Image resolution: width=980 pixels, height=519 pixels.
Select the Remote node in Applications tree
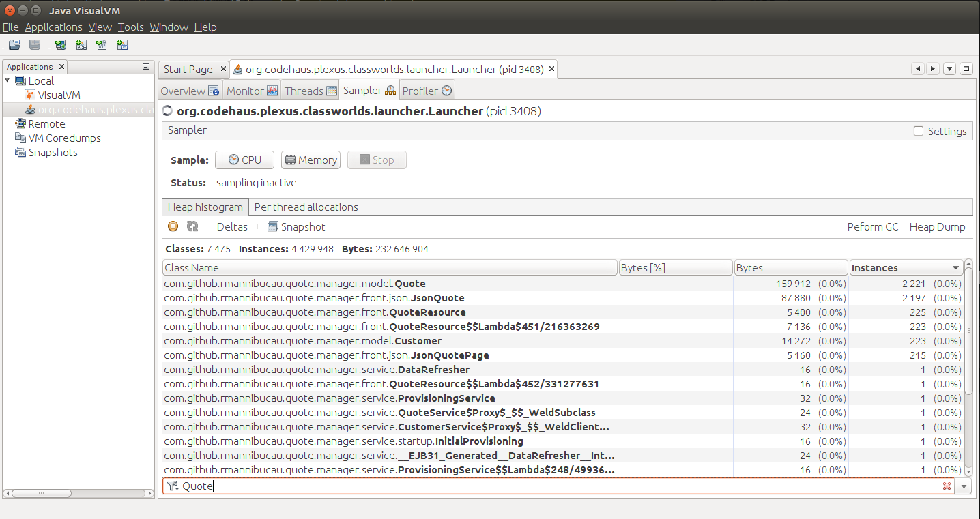(x=40, y=124)
